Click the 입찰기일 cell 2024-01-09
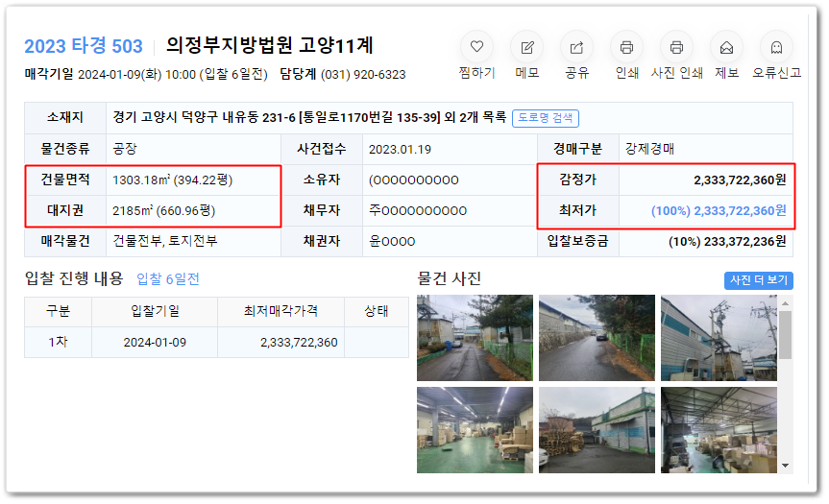 155,343
